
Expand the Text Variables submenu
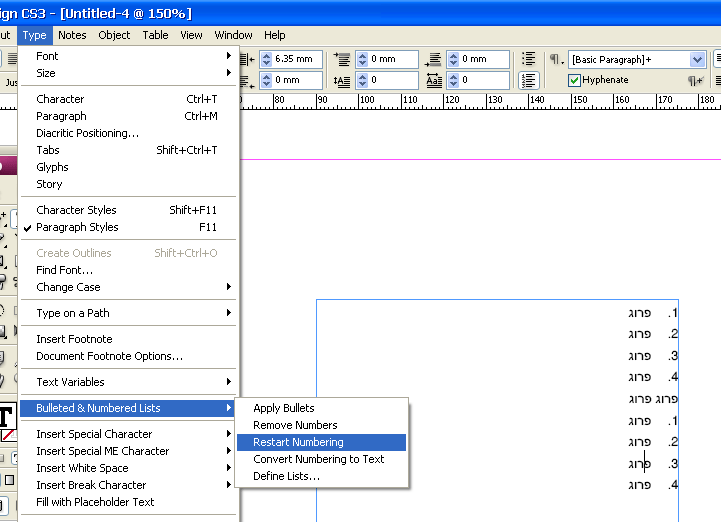pos(126,382)
